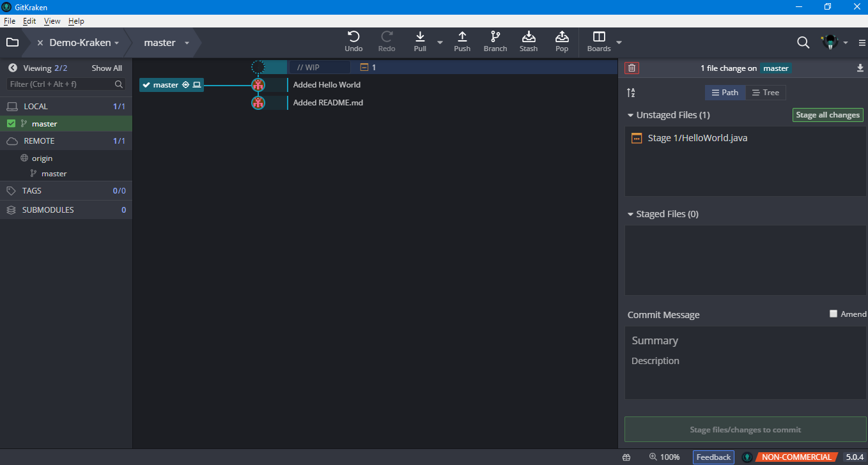
Task: Open the View menu
Action: 52,21
